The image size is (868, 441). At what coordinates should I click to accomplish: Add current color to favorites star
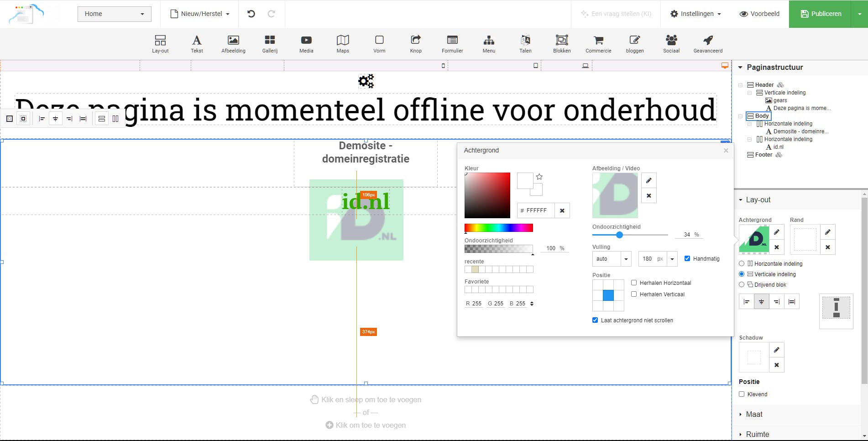539,177
